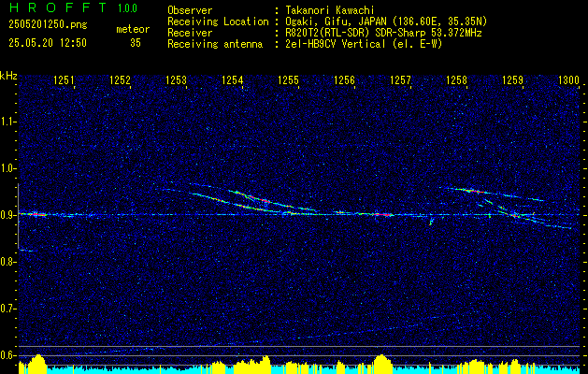This screenshot has width=588, height=374.
Task: Click meteor count 35
Action: click(136, 43)
